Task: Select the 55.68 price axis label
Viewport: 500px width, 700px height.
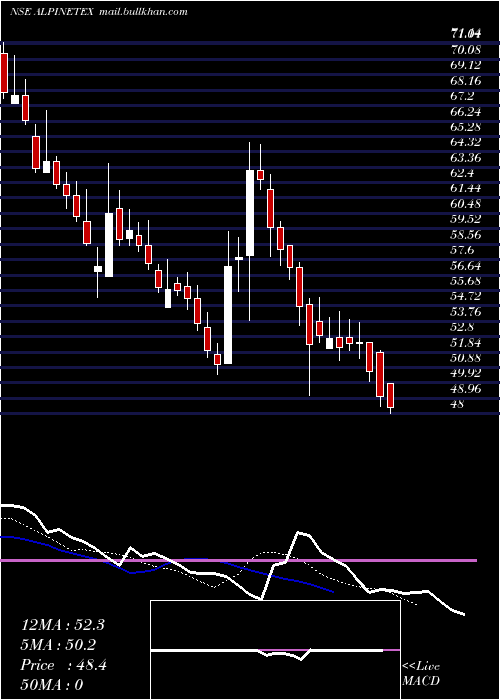Action: coord(466,281)
